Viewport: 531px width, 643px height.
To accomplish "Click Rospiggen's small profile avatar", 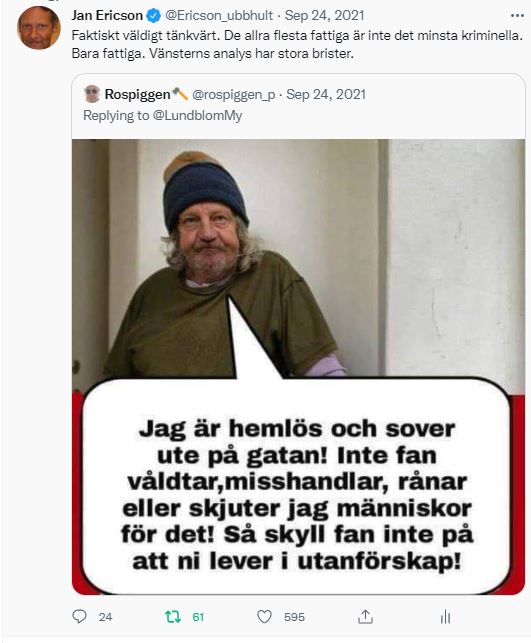I will click(x=92, y=94).
